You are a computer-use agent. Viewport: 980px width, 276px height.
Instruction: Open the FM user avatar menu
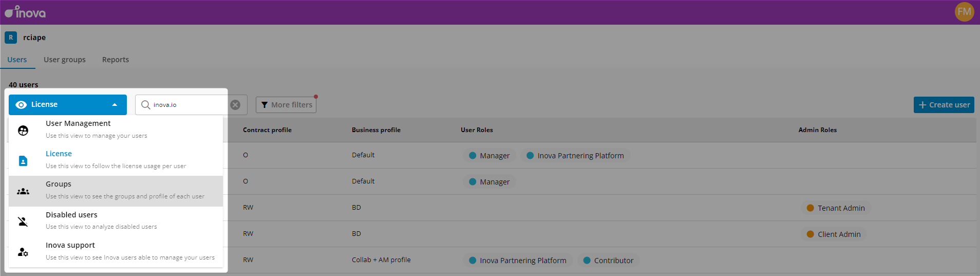[x=964, y=12]
